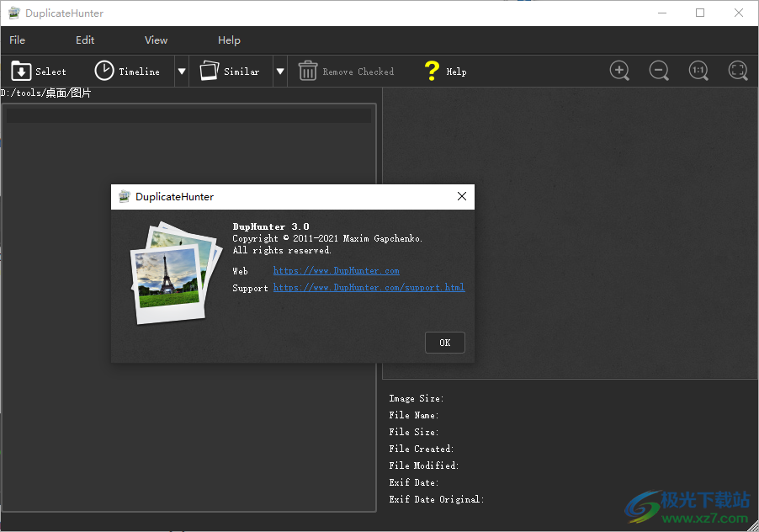Open the File menu
759x532 pixels.
[17, 40]
